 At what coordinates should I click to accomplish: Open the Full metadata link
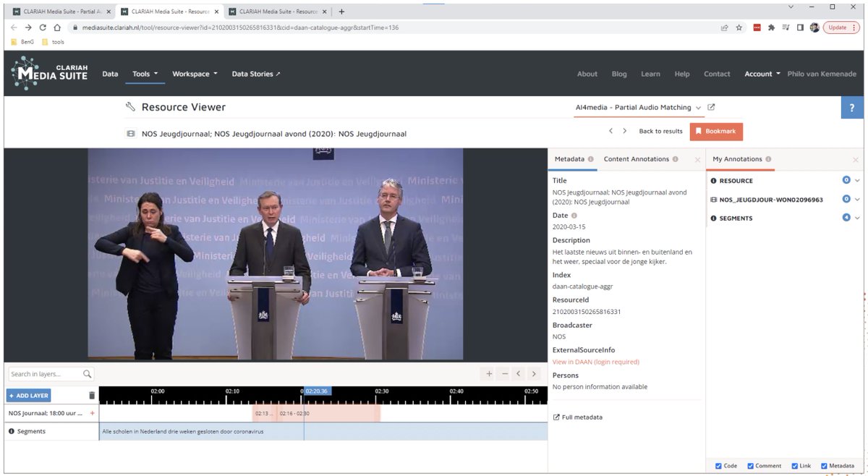click(x=578, y=417)
